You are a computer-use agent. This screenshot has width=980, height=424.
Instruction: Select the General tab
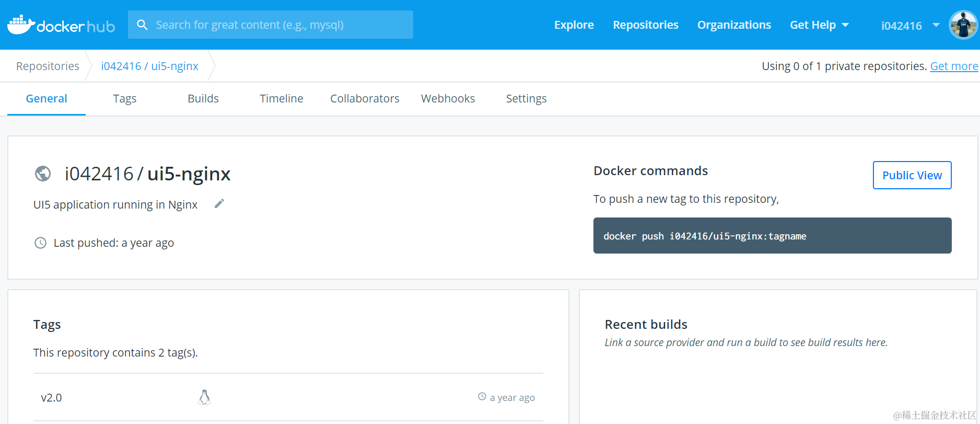tap(46, 98)
